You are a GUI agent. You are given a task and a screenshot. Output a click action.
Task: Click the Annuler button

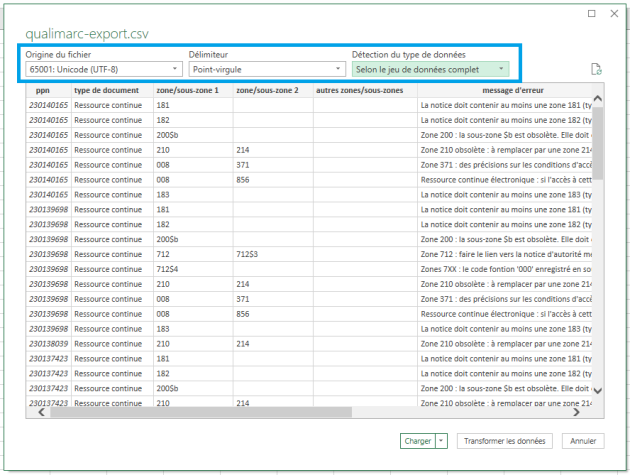click(x=583, y=441)
